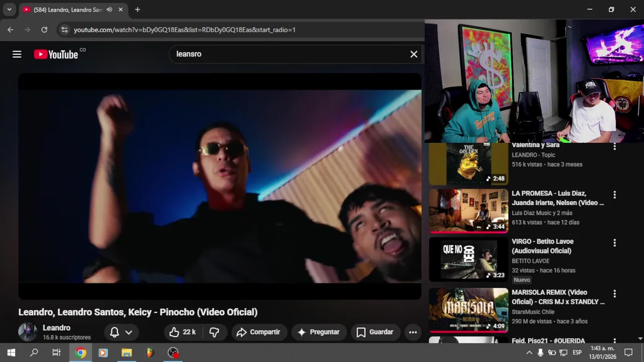Play LA PROMESA video thumbnail
The height and width of the screenshot is (362, 644).
(468, 211)
